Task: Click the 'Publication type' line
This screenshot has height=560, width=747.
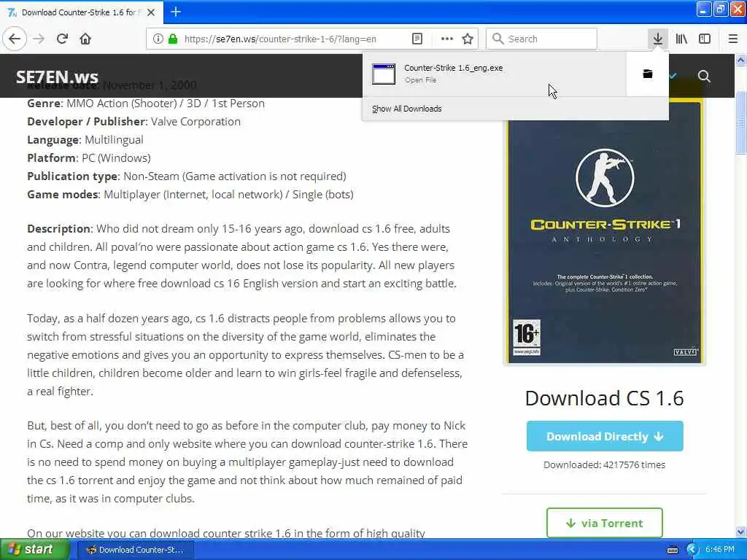Action: pyautogui.click(x=187, y=176)
